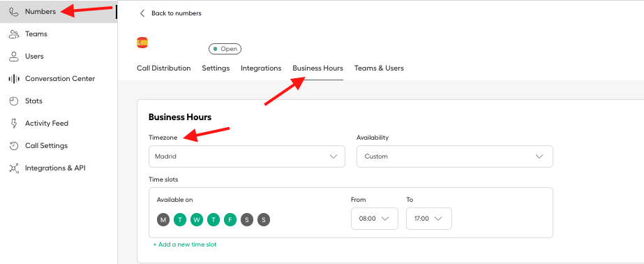Click Add a new time slot link

pos(185,244)
